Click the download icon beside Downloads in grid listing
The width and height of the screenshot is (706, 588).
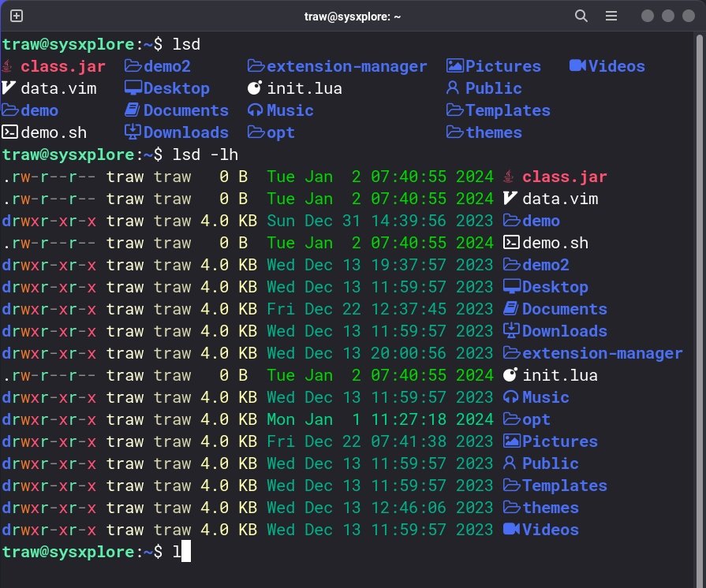[133, 132]
